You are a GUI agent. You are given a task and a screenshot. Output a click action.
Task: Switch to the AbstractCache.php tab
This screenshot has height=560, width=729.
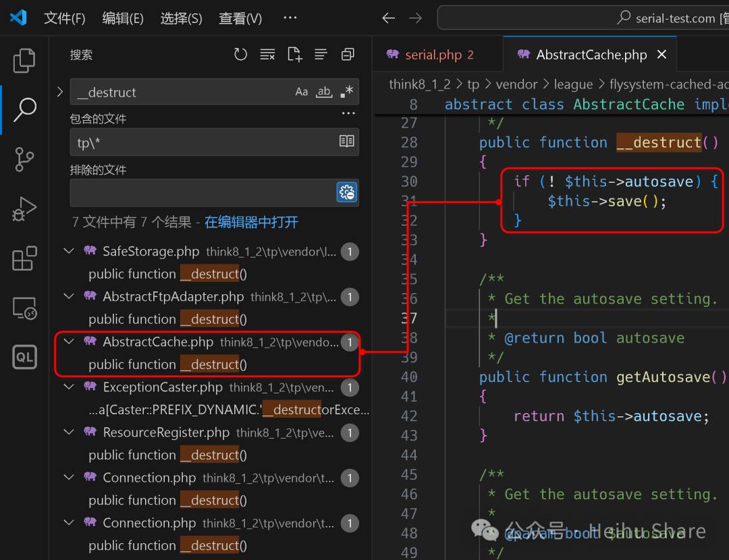591,55
